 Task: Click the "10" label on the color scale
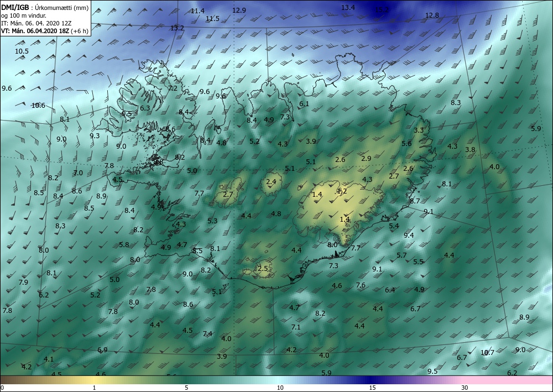coord(280,388)
